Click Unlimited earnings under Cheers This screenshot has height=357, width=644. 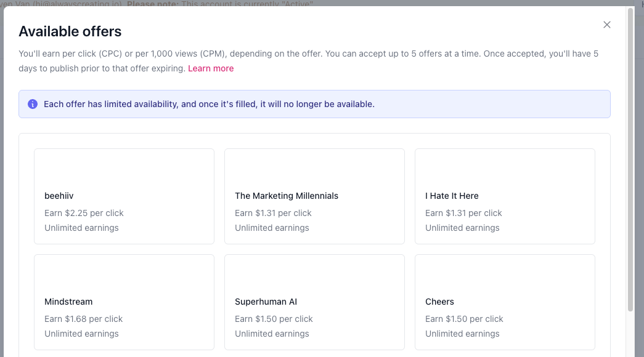tap(462, 334)
